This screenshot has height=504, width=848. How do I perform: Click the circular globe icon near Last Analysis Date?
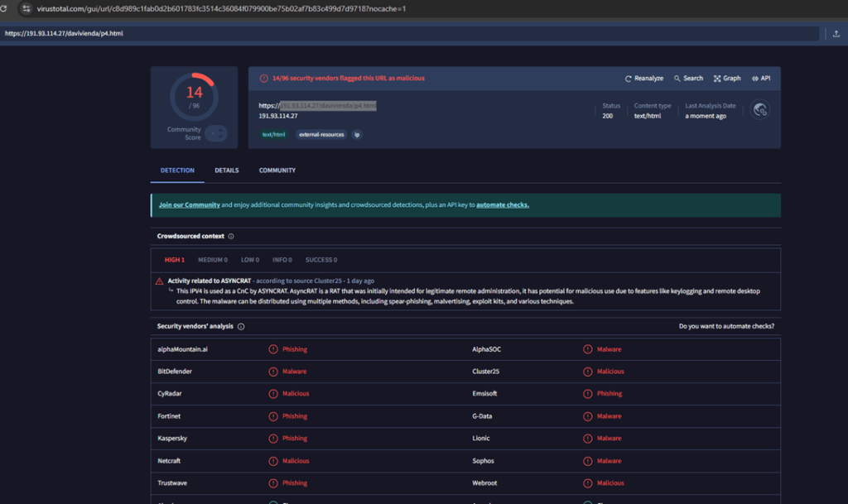(760, 110)
